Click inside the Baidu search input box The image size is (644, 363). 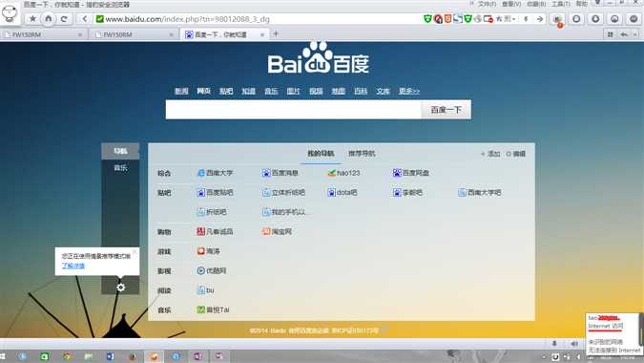[x=294, y=110]
